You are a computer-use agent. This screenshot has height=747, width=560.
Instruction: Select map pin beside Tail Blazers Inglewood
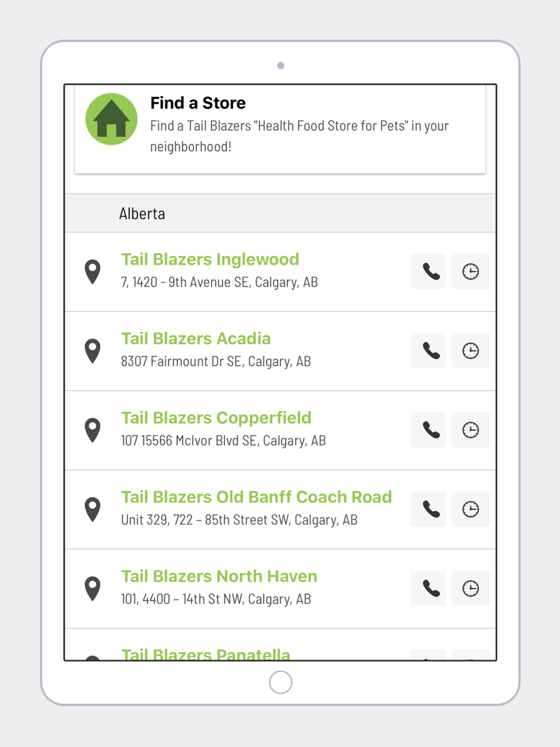point(92,272)
